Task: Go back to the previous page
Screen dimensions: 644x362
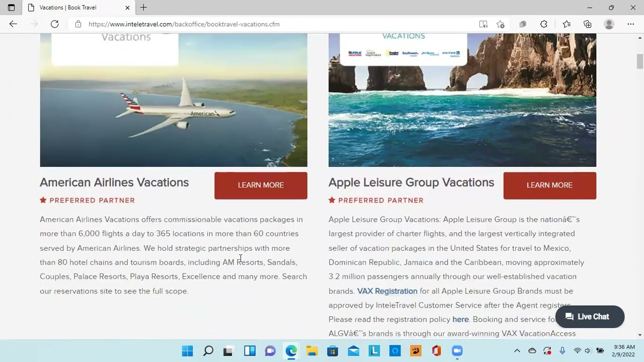Action: pyautogui.click(x=13, y=24)
